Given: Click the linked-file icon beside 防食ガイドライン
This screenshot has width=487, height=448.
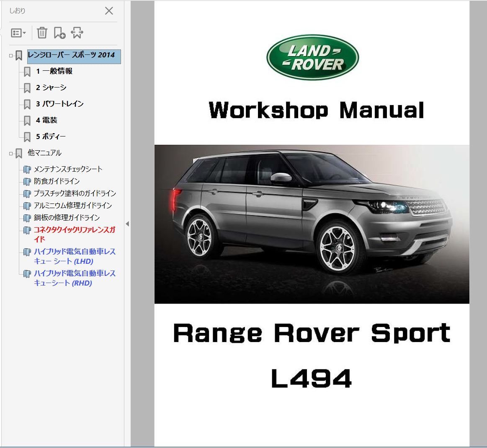Looking at the screenshot, I should [27, 181].
